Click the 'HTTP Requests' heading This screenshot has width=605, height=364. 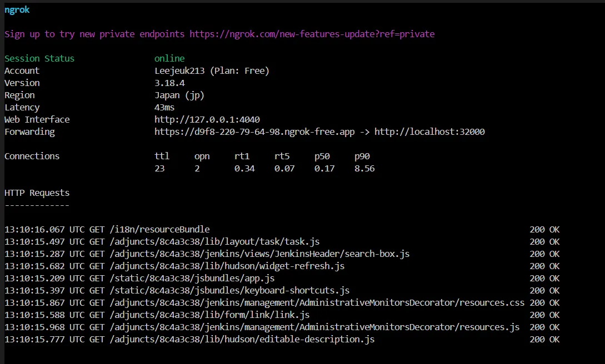[37, 193]
